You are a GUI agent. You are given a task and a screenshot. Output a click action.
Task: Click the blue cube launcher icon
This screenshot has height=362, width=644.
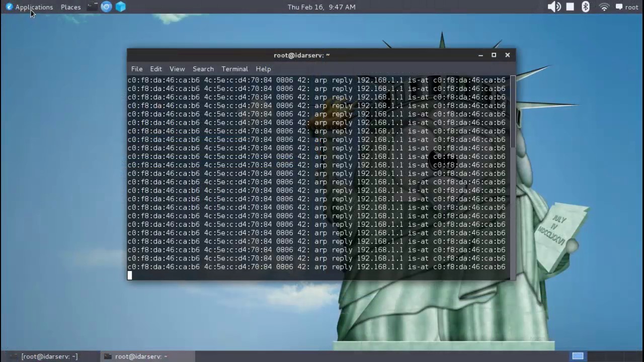(121, 7)
